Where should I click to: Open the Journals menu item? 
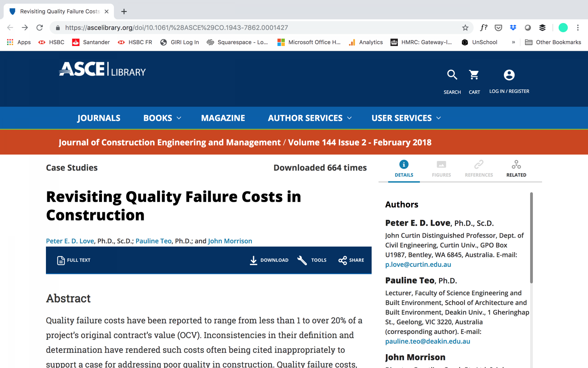pos(99,118)
